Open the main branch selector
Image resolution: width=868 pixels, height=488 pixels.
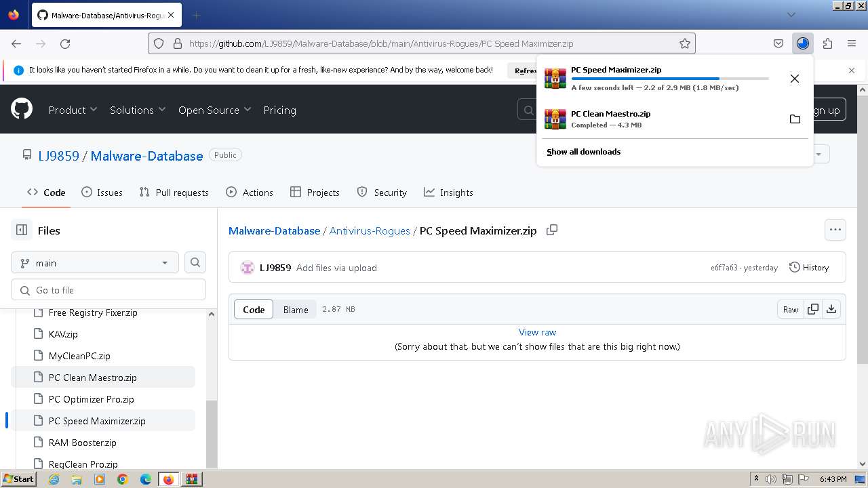(x=95, y=262)
